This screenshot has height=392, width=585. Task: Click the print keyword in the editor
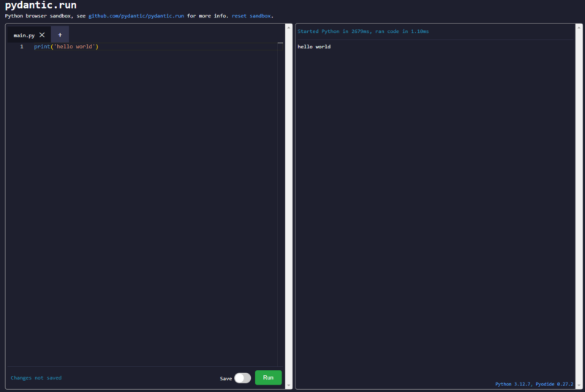(x=42, y=47)
